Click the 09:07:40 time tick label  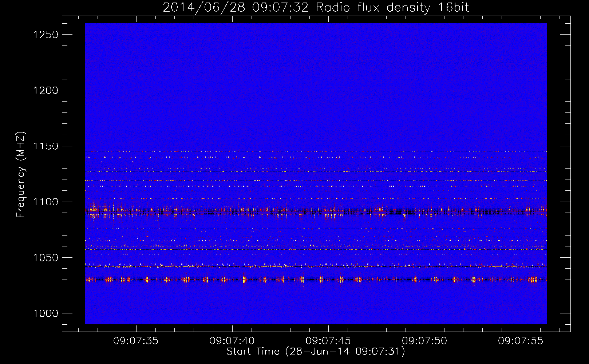tap(232, 341)
